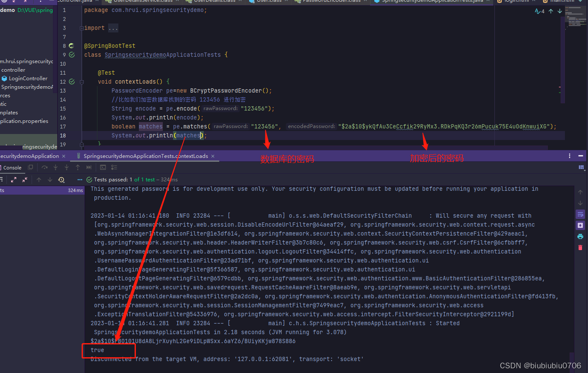Select the hrui.springsecuritydemo package in tree

tap(26, 61)
